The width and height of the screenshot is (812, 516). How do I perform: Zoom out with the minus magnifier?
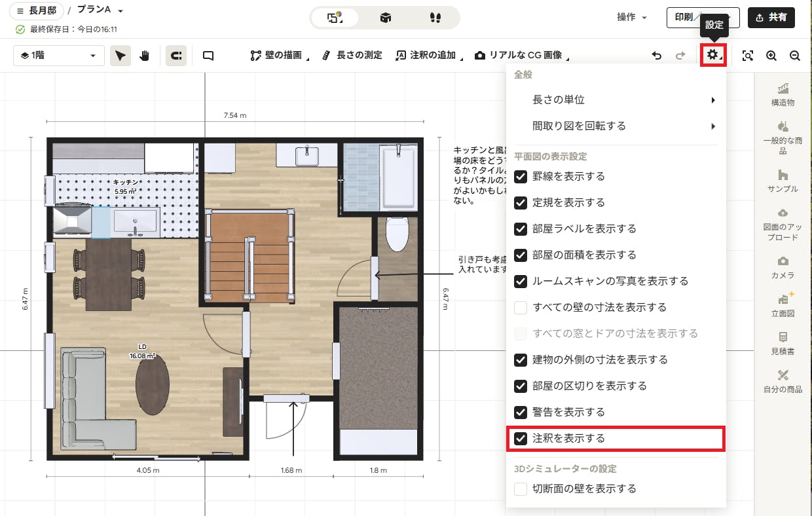(795, 56)
